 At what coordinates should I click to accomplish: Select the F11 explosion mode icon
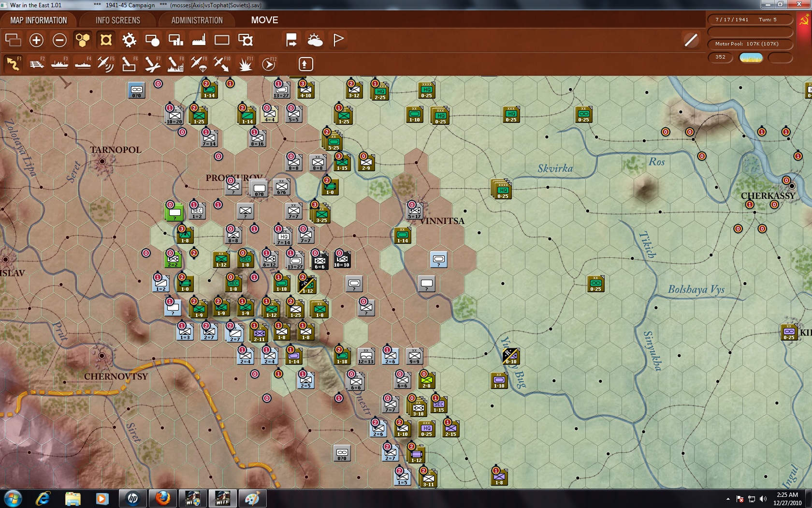[x=246, y=64]
